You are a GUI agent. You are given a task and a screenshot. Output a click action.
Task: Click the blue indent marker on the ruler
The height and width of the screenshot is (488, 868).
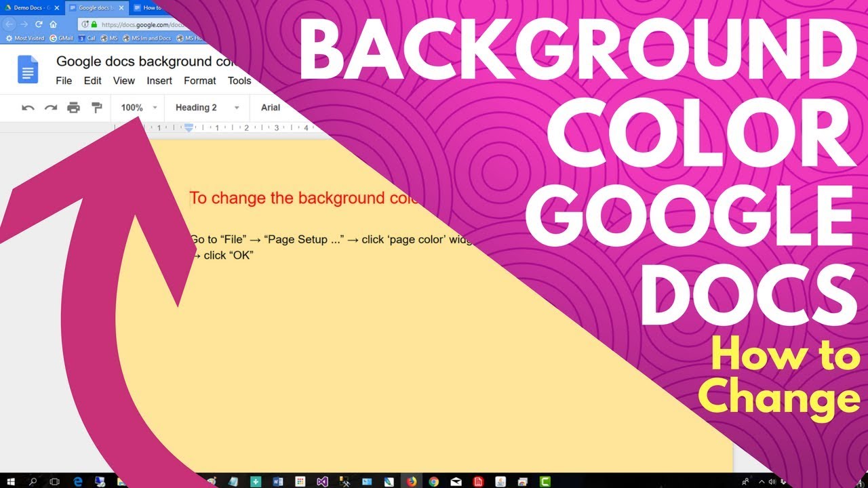(189, 127)
